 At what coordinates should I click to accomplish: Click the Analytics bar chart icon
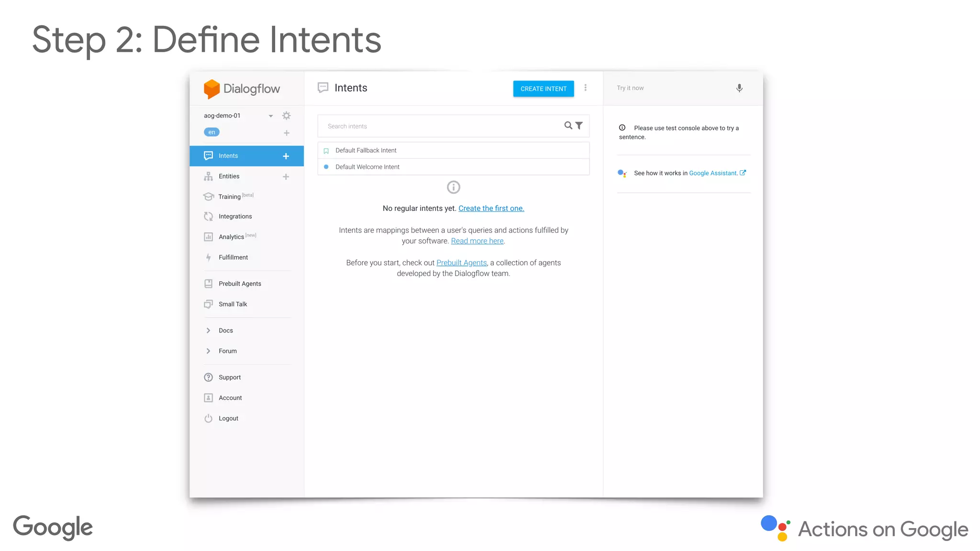point(208,237)
